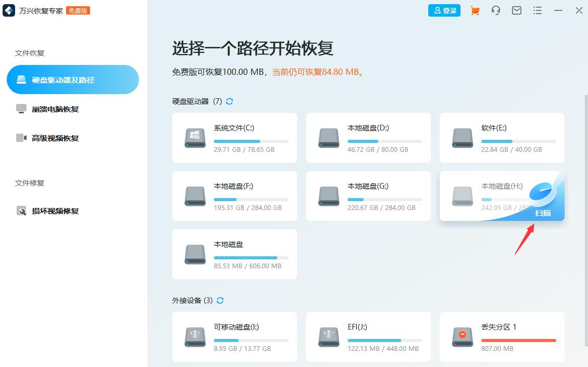The height and width of the screenshot is (367, 588).
Task: Open the top-right hamburger menu
Action: click(x=538, y=10)
